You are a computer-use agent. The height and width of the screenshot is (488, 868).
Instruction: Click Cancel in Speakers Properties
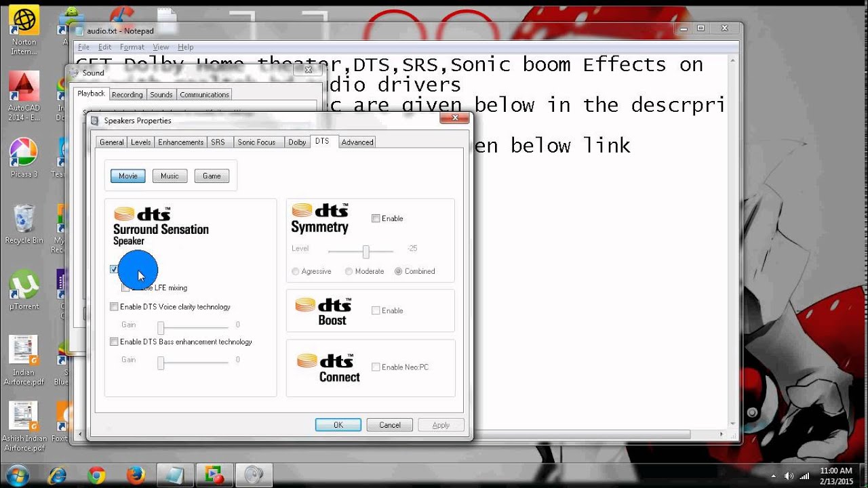tap(390, 425)
